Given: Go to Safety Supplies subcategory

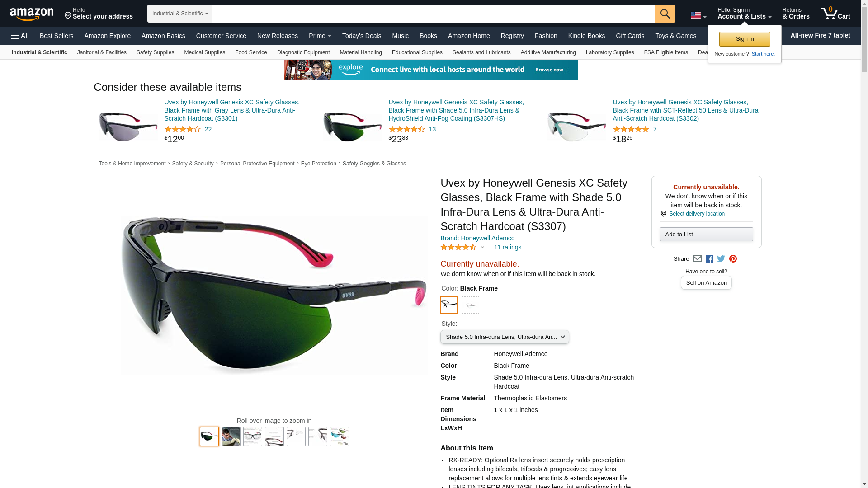Looking at the screenshot, I should pos(155,52).
